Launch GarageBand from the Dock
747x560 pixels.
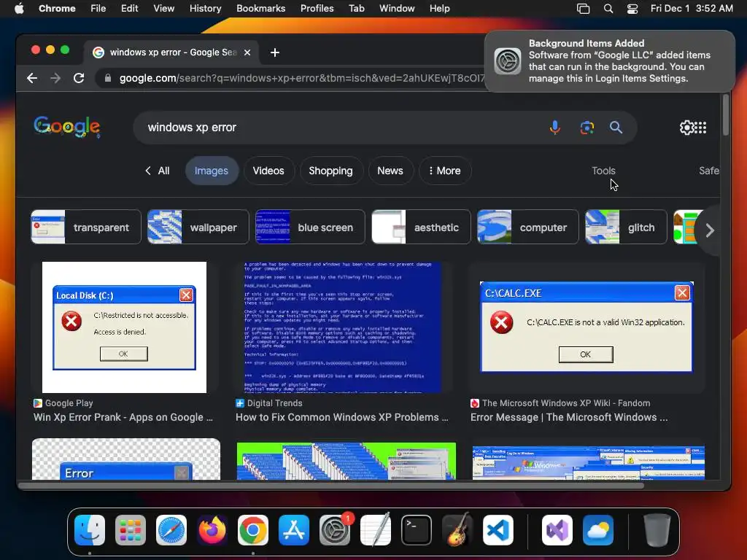point(457,530)
